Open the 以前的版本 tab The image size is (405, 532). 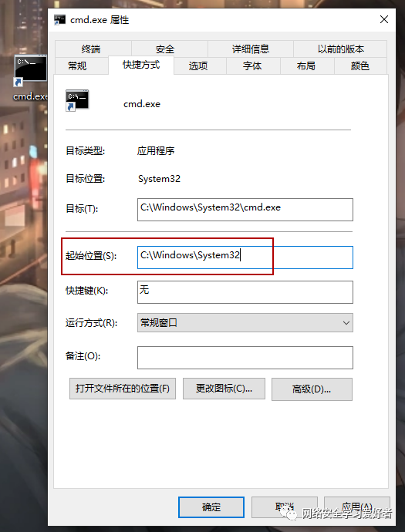pos(340,49)
